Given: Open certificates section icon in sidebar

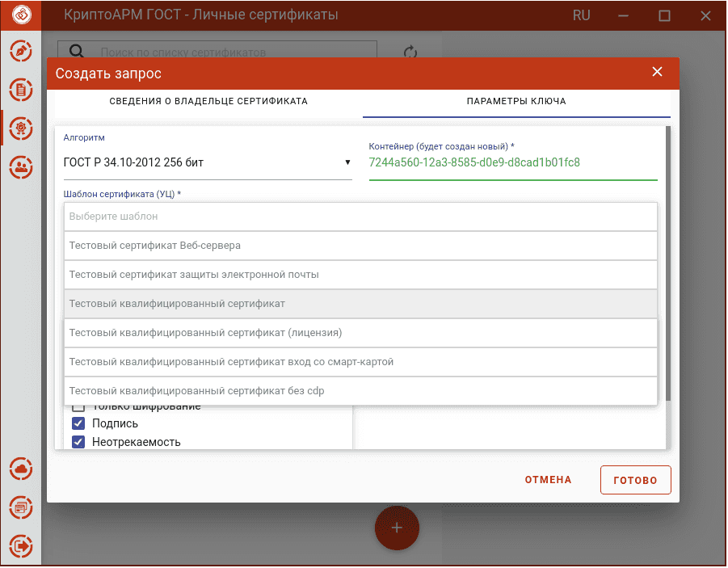Looking at the screenshot, I should click(21, 128).
